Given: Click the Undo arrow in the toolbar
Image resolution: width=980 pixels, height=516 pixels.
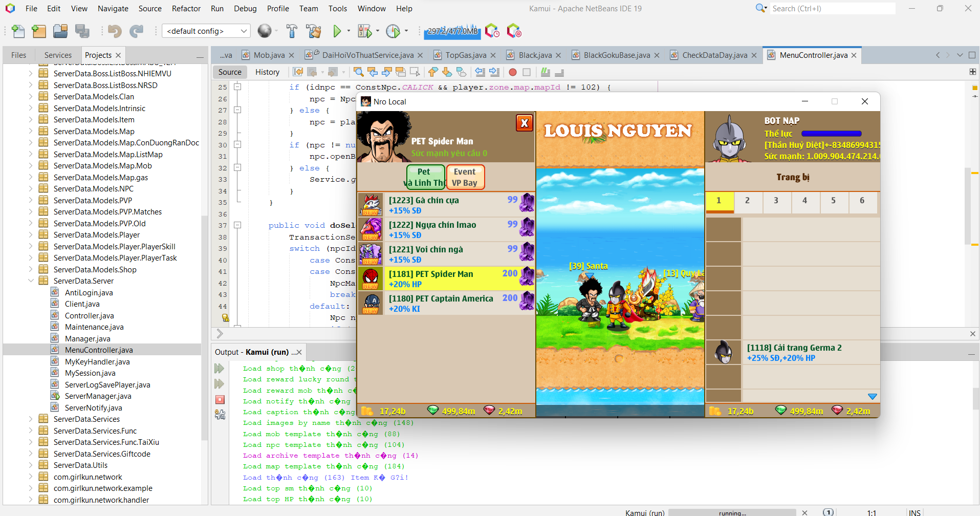Looking at the screenshot, I should tap(115, 32).
